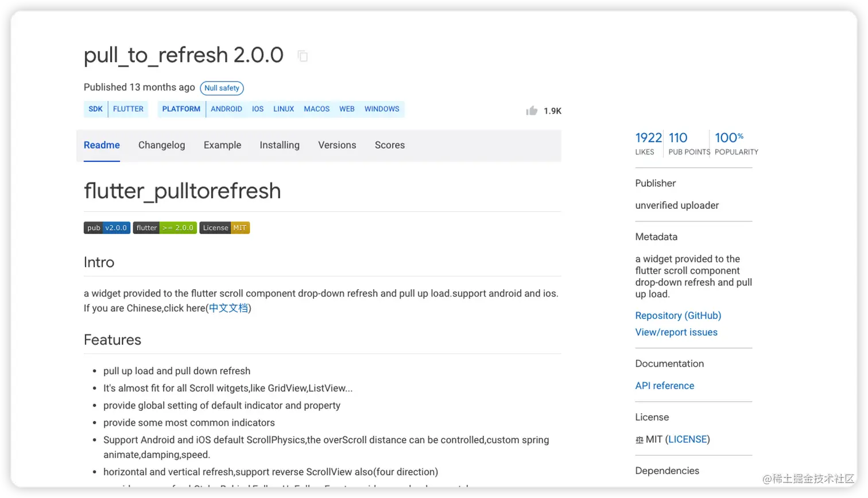
Task: Open the Chinese documentation link
Action: point(228,308)
